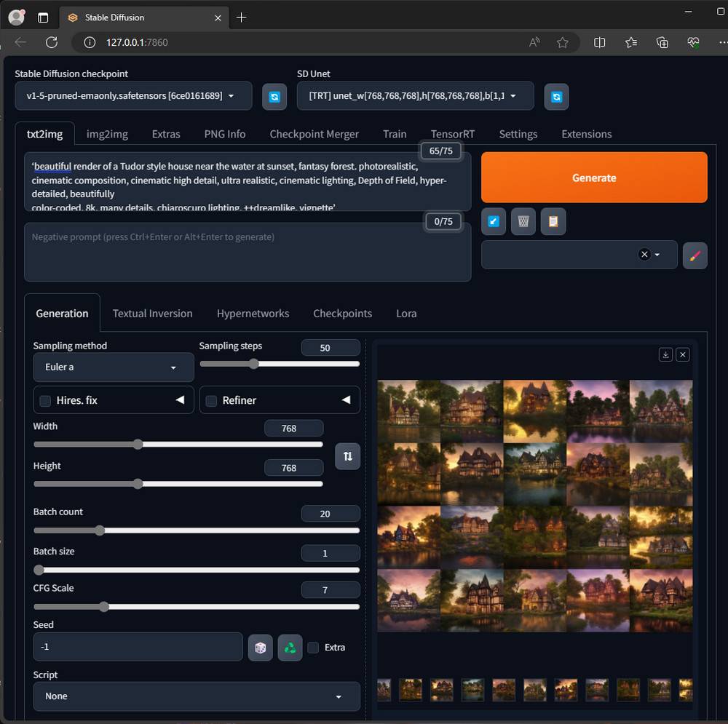Click the clipboard paste styles icon
This screenshot has width=728, height=724.
tap(553, 221)
